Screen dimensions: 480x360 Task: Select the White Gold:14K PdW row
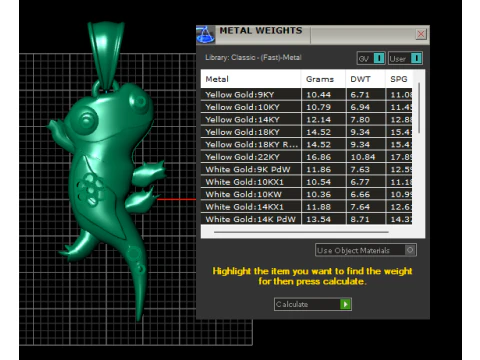[306, 219]
